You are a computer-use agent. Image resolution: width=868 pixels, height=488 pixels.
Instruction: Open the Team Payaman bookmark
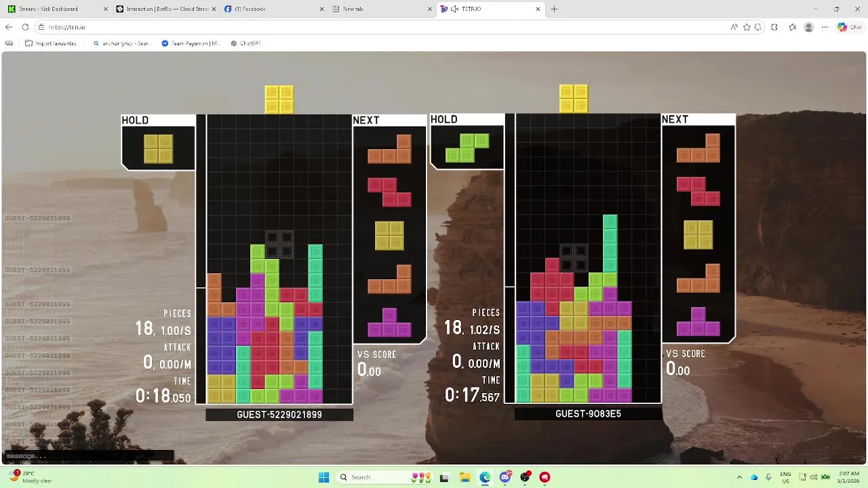[191, 43]
